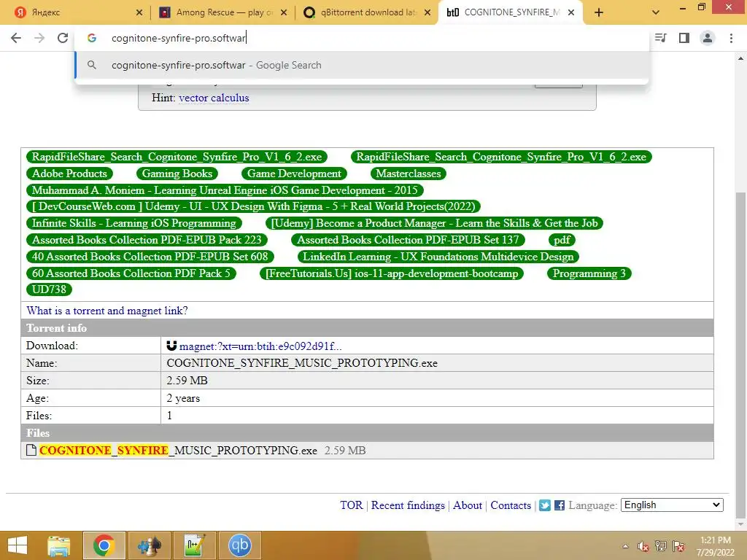Open ios-11-app-development-bootcamp tag

coord(392,273)
